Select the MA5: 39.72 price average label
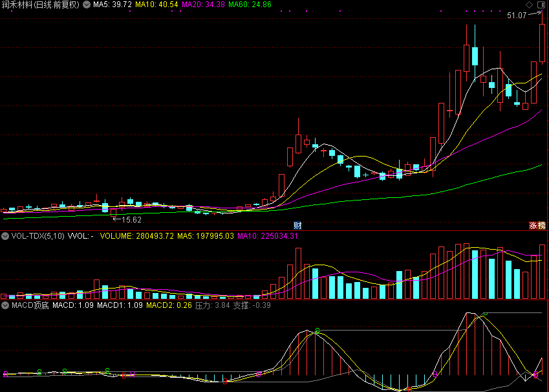The width and height of the screenshot is (549, 392). click(x=113, y=5)
